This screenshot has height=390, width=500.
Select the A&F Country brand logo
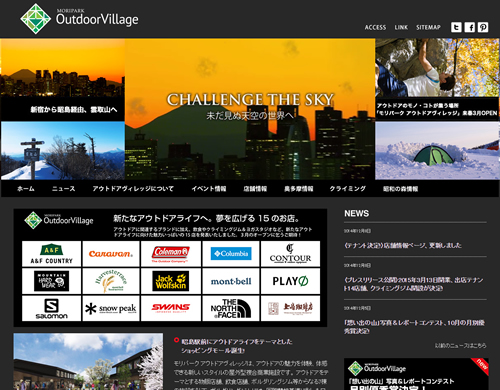pos(51,254)
